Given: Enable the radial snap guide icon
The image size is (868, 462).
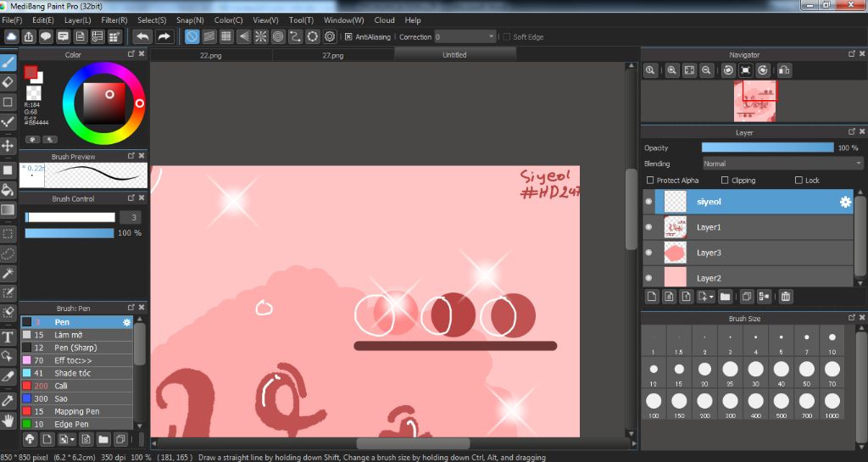Looking at the screenshot, I should point(260,36).
